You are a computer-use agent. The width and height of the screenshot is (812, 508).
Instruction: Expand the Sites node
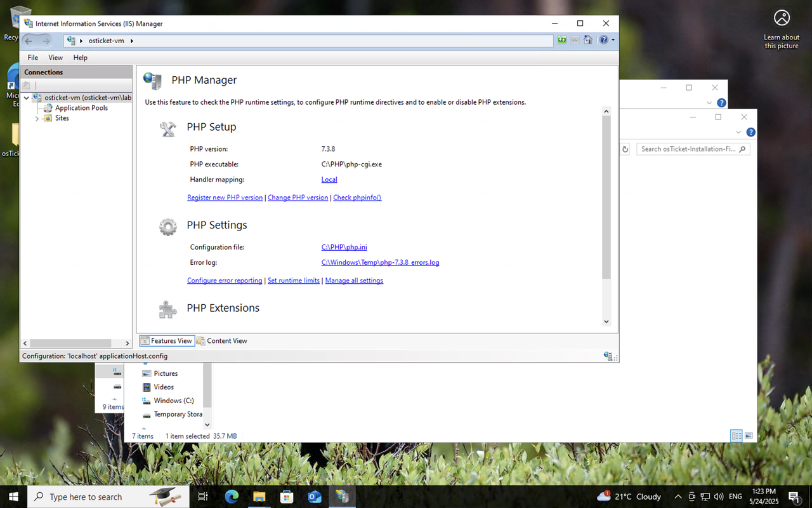pyautogui.click(x=37, y=118)
